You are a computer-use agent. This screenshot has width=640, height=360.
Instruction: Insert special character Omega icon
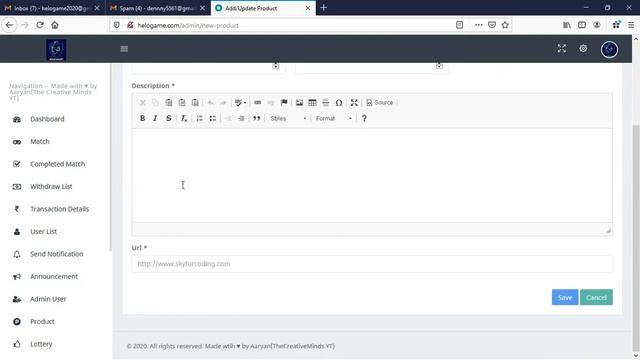(339, 103)
